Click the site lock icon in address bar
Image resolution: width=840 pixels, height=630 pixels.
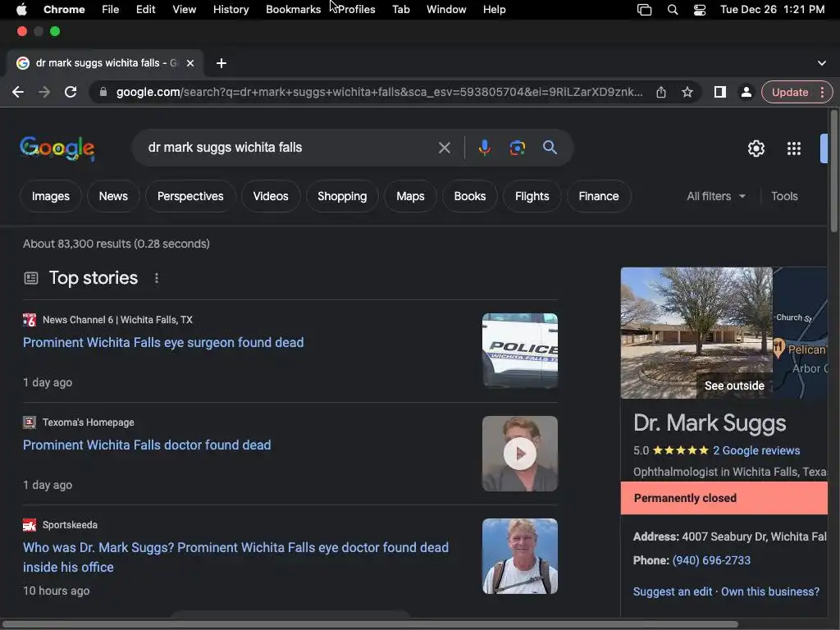pyautogui.click(x=103, y=92)
